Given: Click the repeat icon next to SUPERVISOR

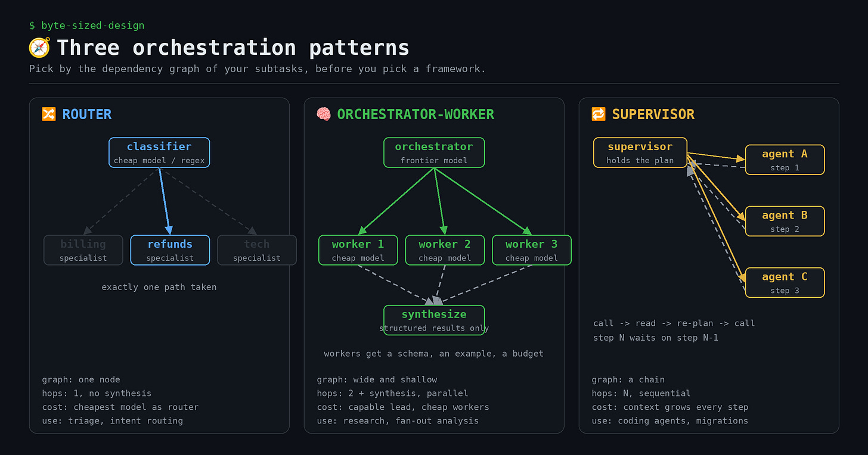Looking at the screenshot, I should click(x=599, y=114).
